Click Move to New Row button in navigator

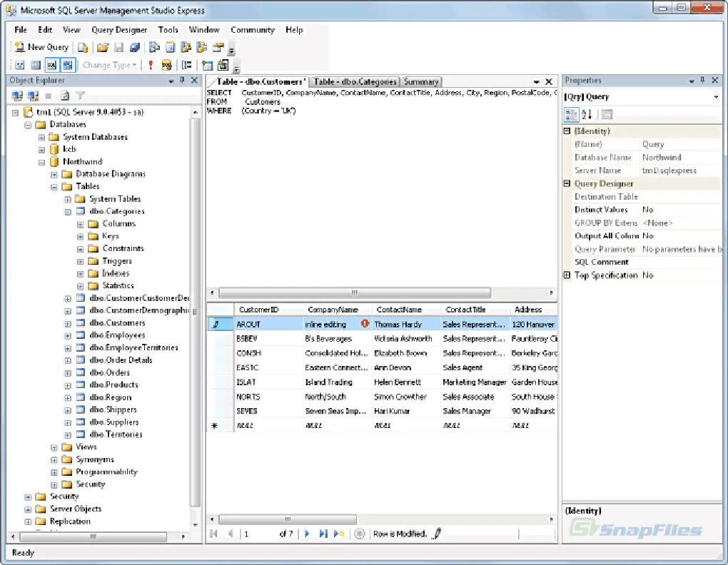tap(339, 534)
